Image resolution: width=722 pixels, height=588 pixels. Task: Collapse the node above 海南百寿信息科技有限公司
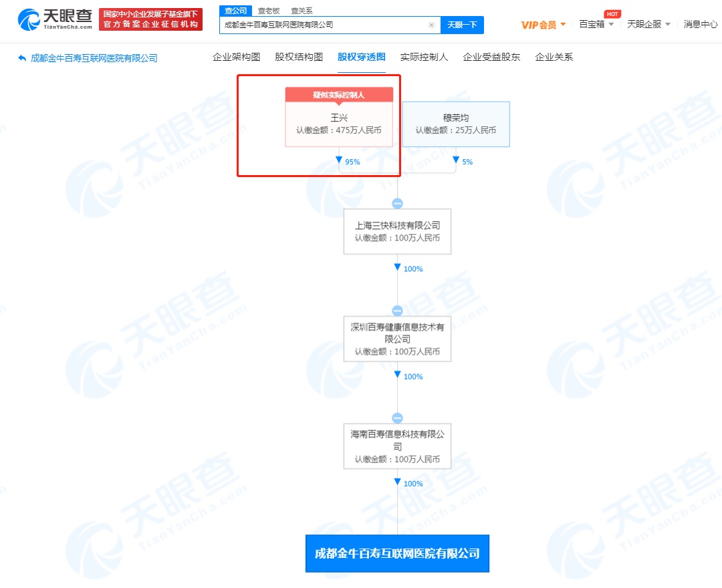pos(397,418)
